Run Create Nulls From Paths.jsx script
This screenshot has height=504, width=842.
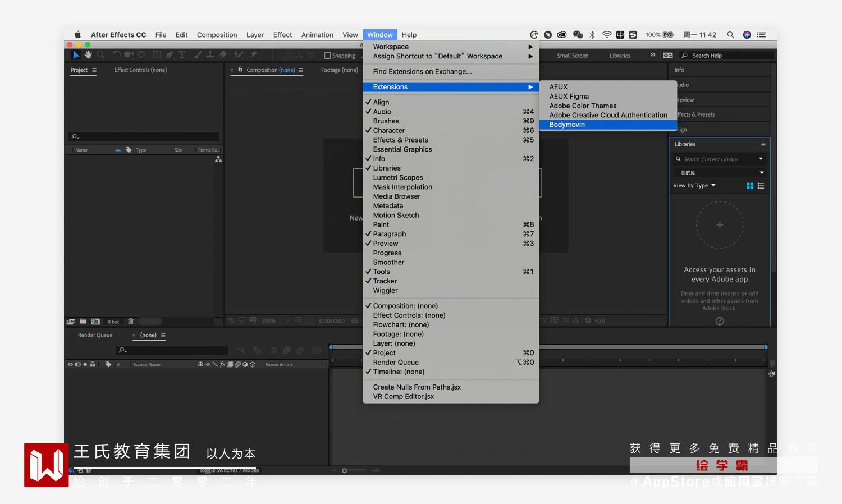coord(451,387)
